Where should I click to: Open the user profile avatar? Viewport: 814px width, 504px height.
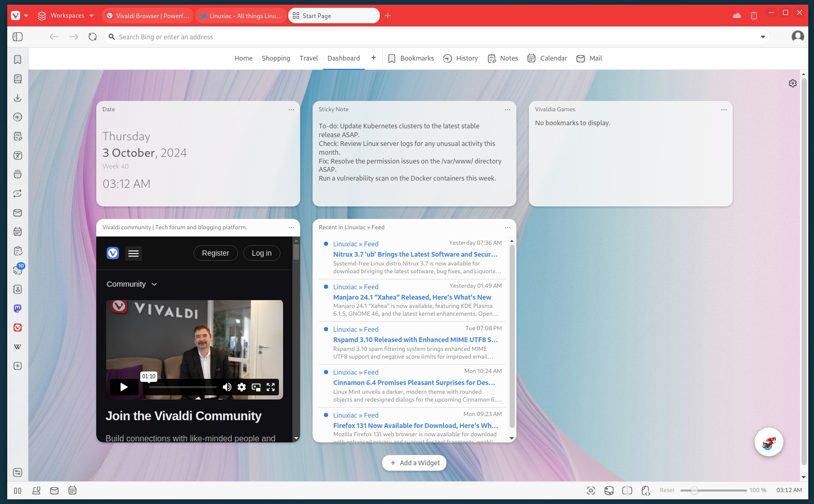click(798, 36)
